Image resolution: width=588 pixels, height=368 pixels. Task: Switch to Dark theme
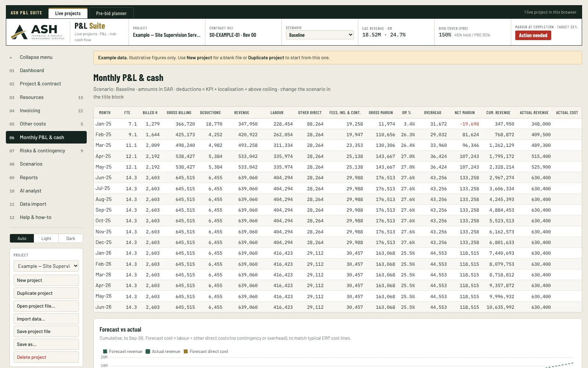pyautogui.click(x=71, y=238)
